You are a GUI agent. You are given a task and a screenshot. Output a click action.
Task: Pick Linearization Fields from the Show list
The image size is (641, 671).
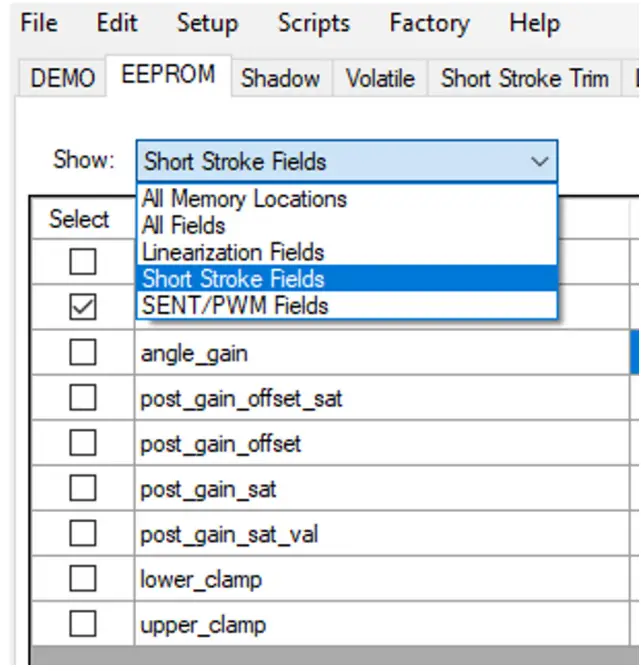coord(233,252)
